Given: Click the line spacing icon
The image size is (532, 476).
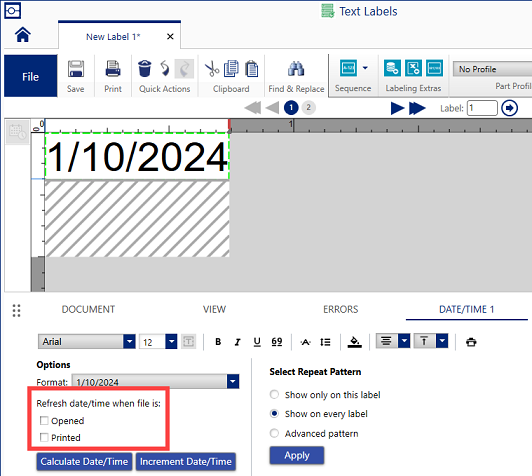Looking at the screenshot, I should [325, 342].
